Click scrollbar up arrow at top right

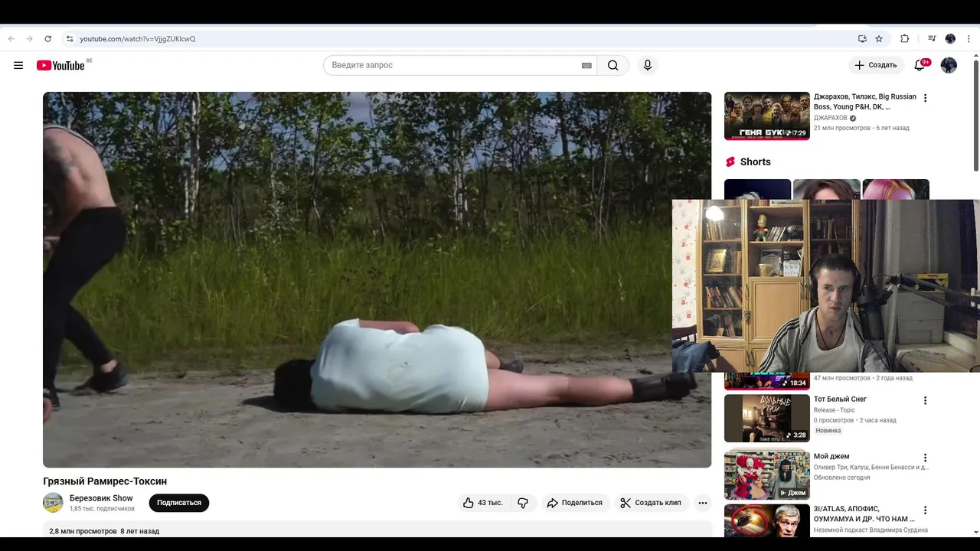(x=975, y=55)
